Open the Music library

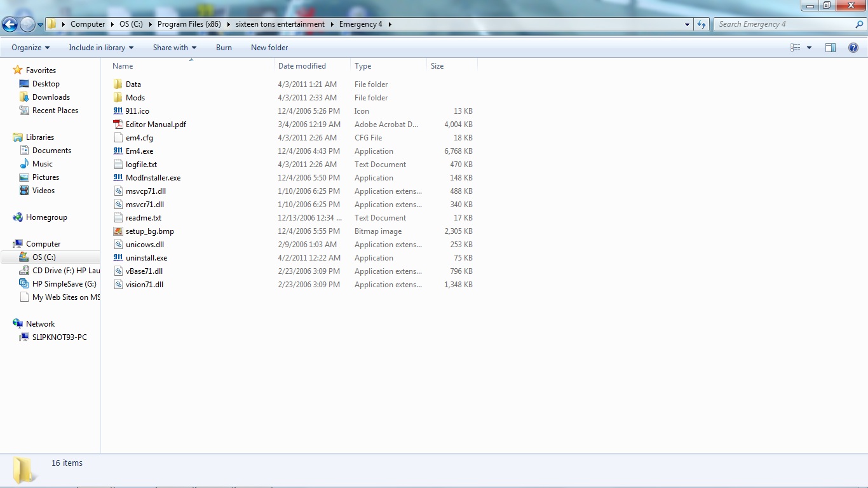43,164
